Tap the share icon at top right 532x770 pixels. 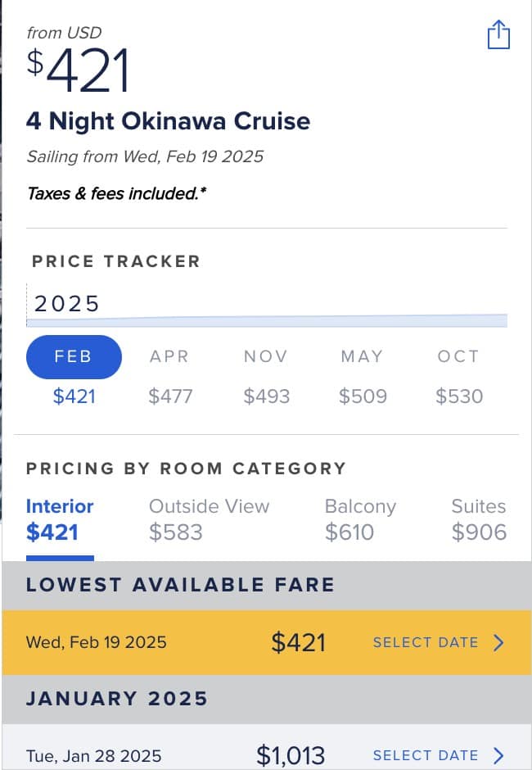click(498, 35)
